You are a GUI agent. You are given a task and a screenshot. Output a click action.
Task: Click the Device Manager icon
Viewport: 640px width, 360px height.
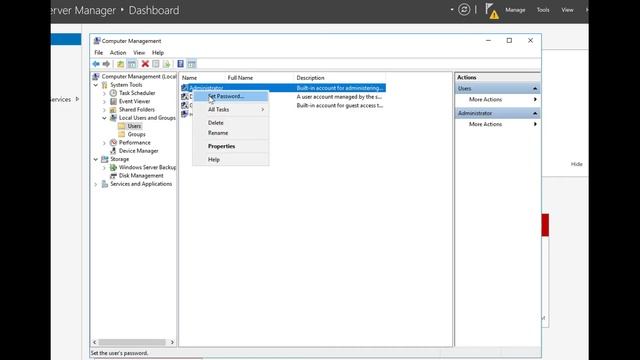point(113,151)
